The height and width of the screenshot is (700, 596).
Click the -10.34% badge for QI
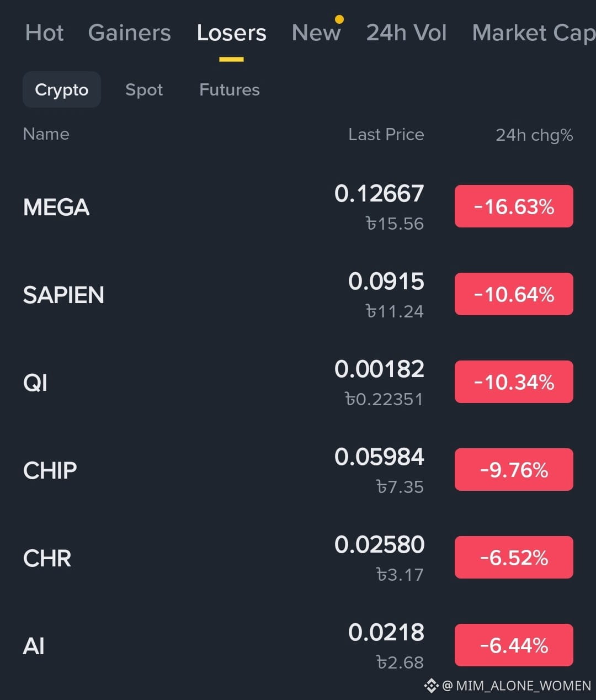(x=514, y=382)
